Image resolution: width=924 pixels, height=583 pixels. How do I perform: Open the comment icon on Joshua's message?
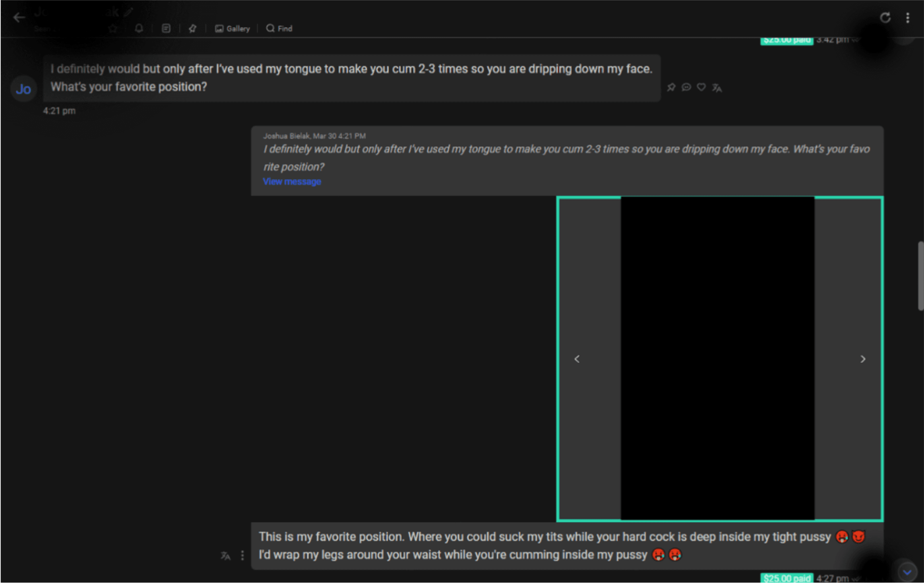click(x=686, y=87)
